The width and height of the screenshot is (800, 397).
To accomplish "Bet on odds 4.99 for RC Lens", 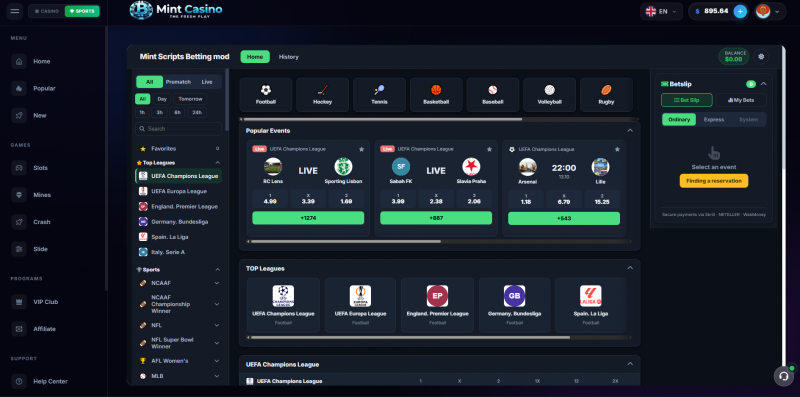I will pos(270,198).
